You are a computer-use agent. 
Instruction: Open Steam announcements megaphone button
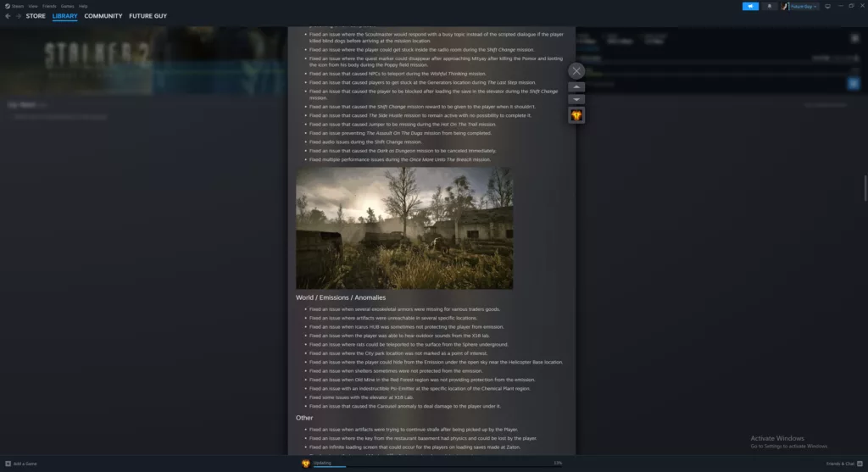(750, 6)
